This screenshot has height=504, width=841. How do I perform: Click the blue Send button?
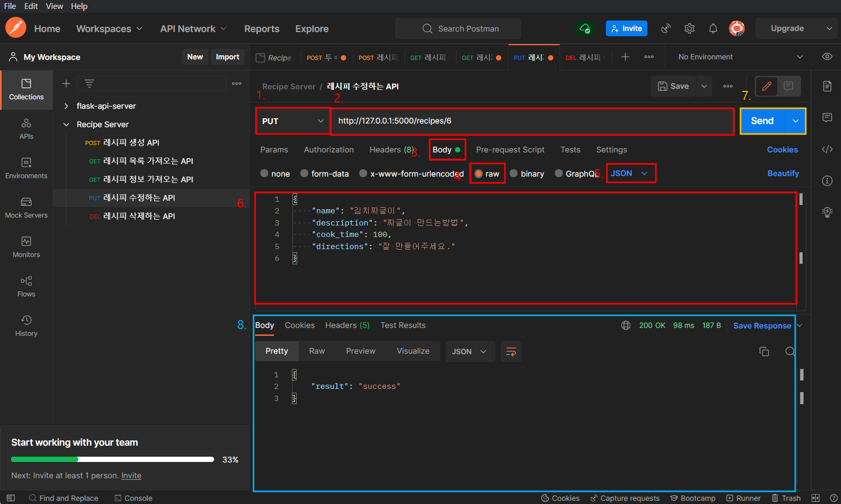click(x=763, y=121)
